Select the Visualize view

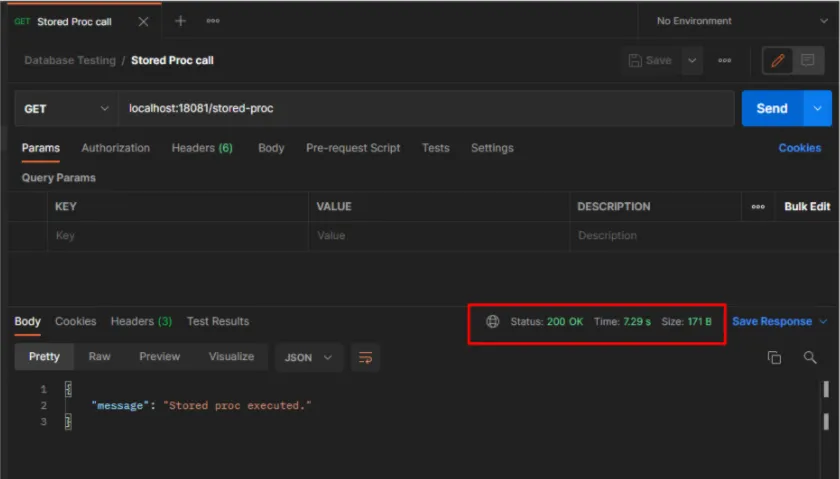click(231, 357)
